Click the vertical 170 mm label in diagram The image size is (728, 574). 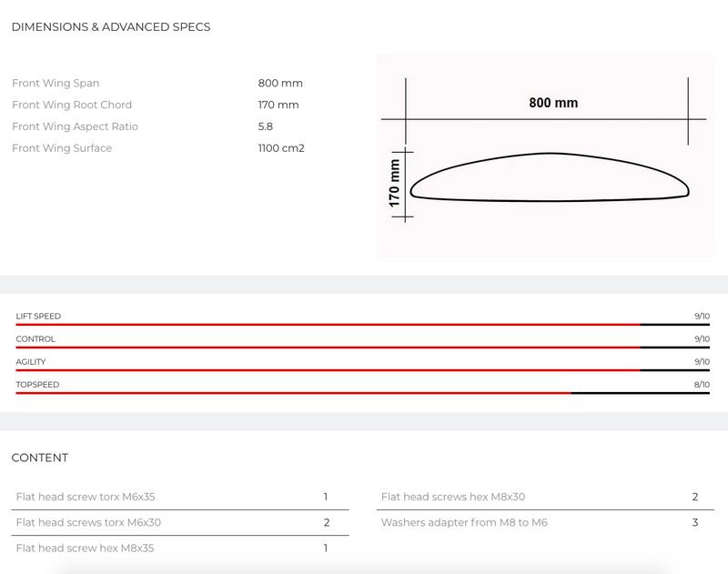pos(395,184)
